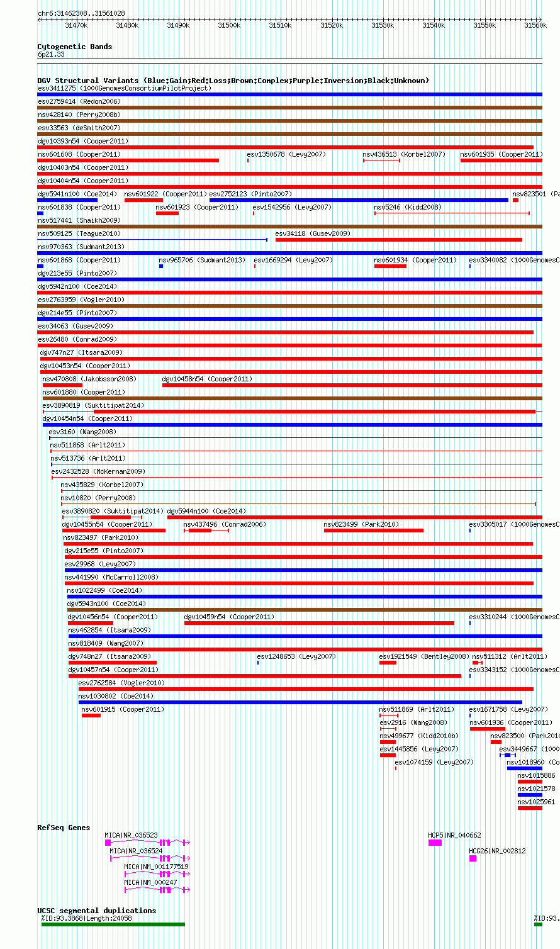Click the esv1669294 (Levy2007) label
Screen dimensions: 560x949
pos(293,260)
